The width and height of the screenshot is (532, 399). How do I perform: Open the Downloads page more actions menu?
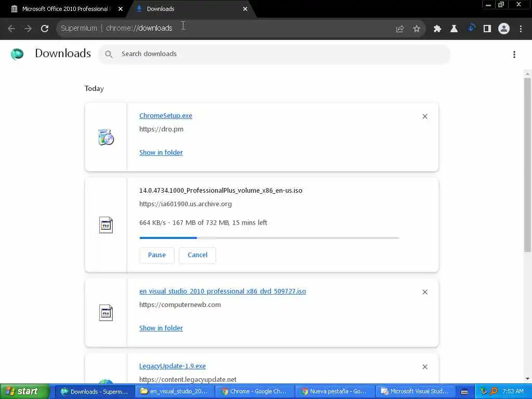point(514,55)
